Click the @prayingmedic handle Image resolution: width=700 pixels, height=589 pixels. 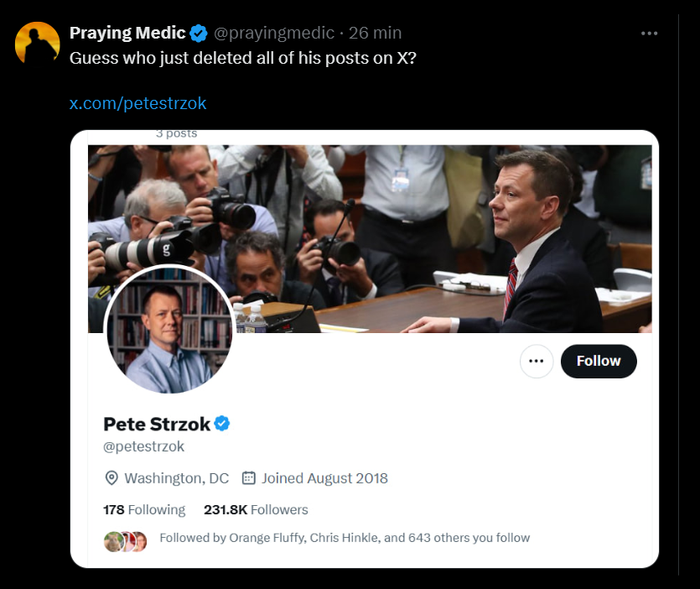(x=273, y=34)
